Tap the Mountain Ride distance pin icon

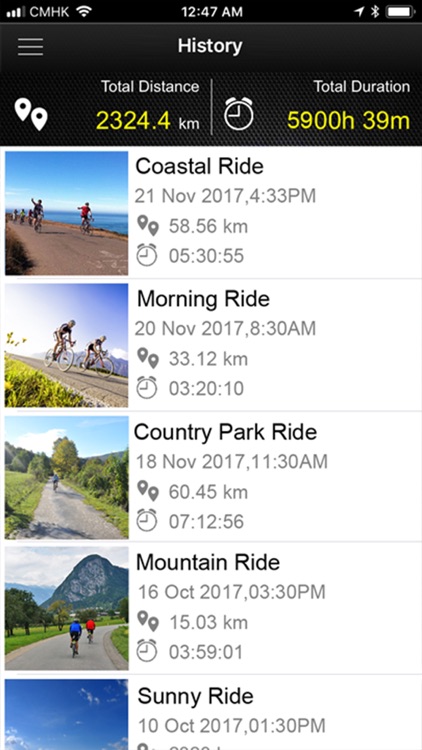(148, 621)
